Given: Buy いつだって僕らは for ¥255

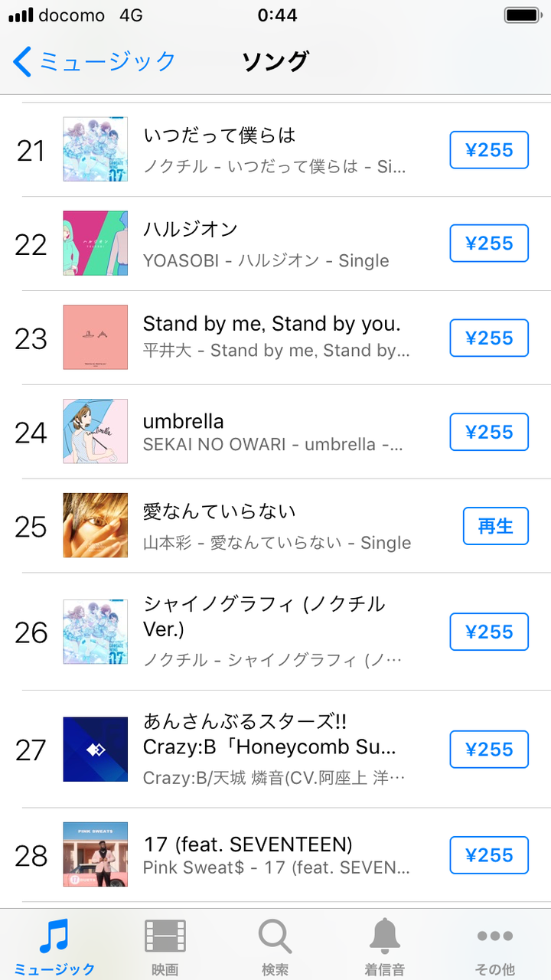Looking at the screenshot, I should [x=489, y=149].
